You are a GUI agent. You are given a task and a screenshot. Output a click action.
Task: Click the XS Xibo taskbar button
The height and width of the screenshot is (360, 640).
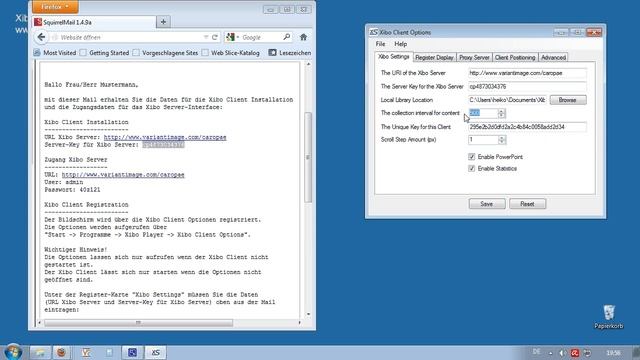coord(156,353)
